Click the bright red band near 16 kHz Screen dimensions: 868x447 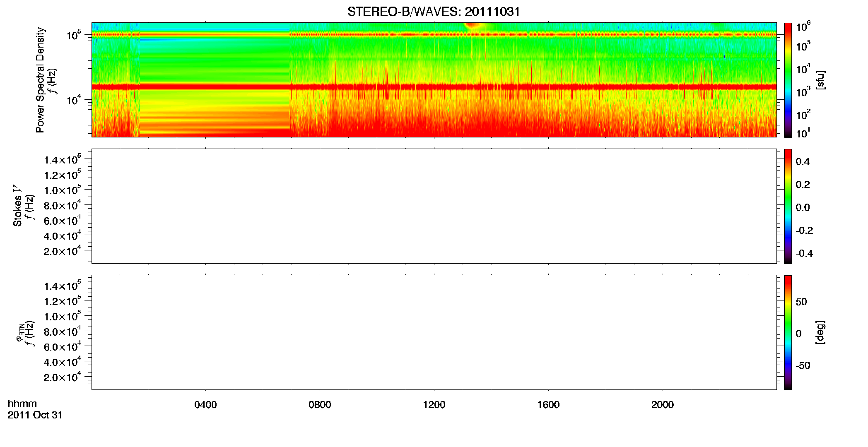(434, 87)
